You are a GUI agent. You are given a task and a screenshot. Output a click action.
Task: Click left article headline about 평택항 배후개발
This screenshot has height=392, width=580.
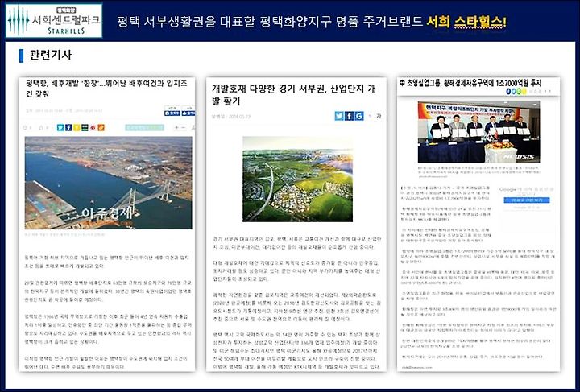click(x=106, y=89)
